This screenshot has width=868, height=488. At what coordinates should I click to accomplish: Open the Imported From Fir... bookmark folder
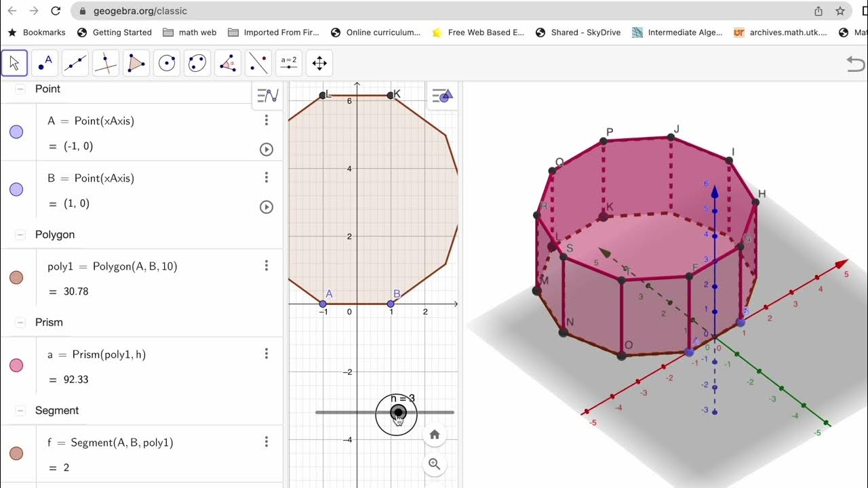pos(273,33)
